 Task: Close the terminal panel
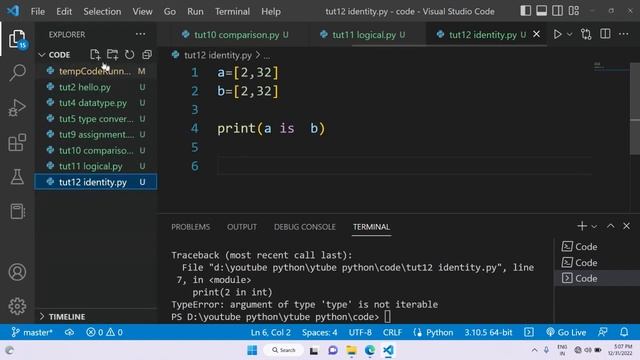tap(627, 226)
